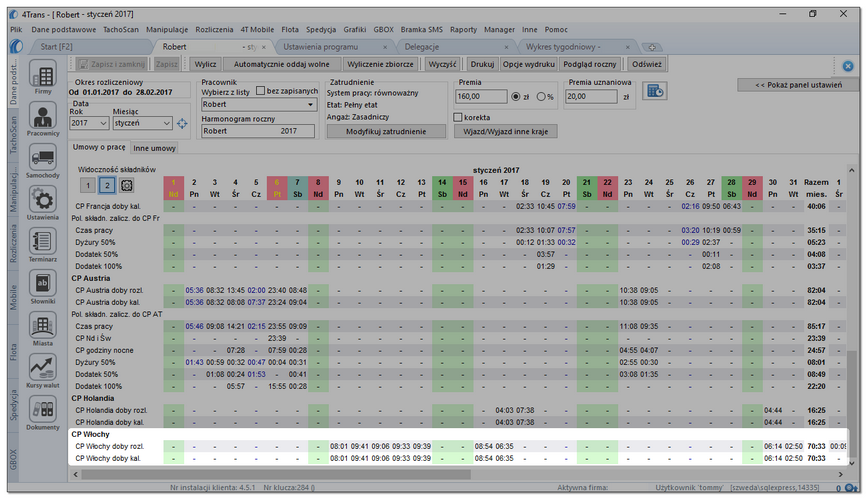Open the TachoScan menu
This screenshot has width=867, height=499.
[x=121, y=29]
